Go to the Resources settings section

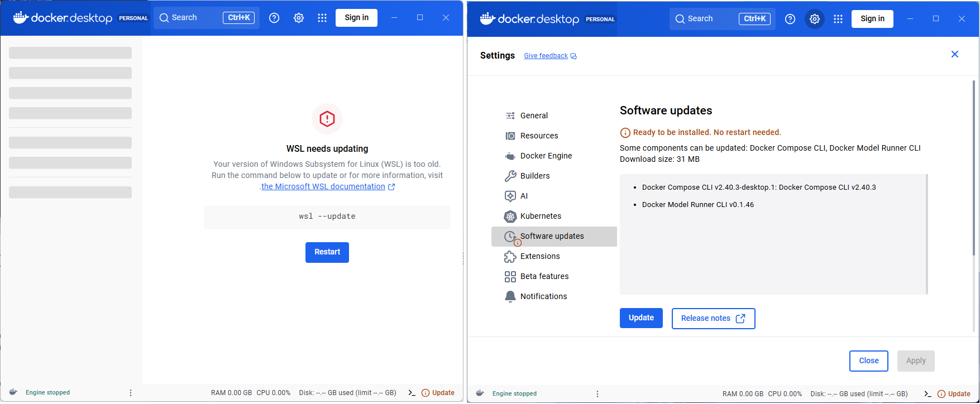pos(554,136)
